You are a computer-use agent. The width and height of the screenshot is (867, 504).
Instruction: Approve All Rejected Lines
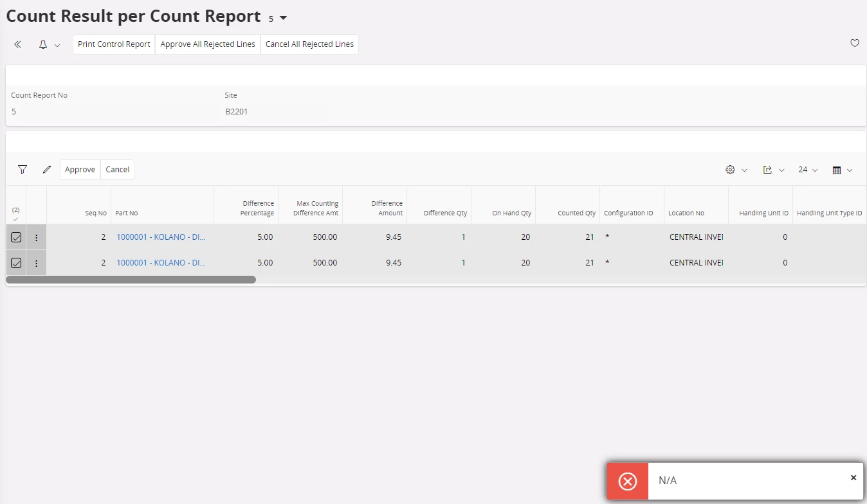208,44
